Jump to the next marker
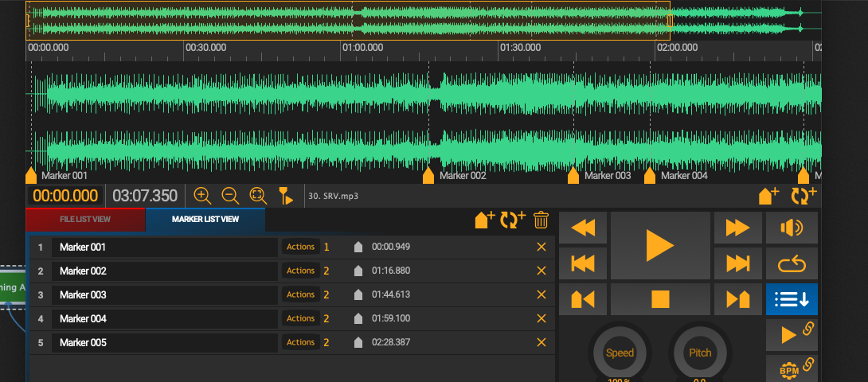 click(737, 299)
